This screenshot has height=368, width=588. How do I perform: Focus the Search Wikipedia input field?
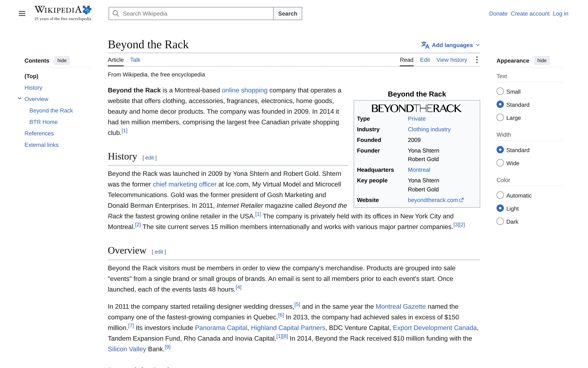(x=191, y=13)
